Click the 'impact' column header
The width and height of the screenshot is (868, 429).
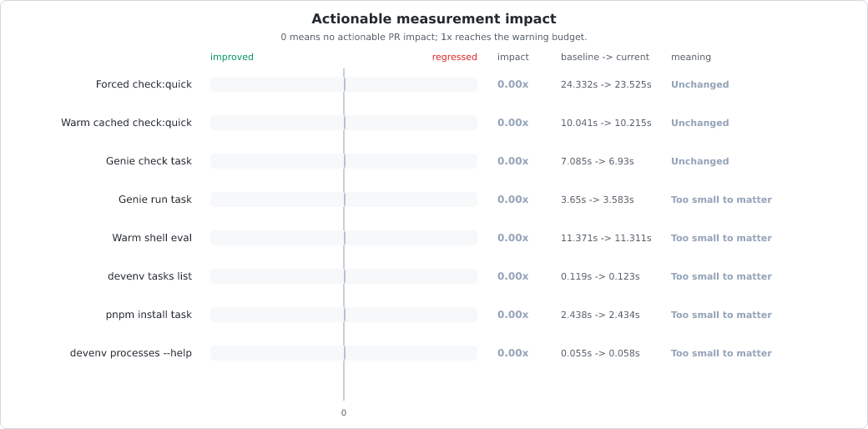tap(513, 57)
